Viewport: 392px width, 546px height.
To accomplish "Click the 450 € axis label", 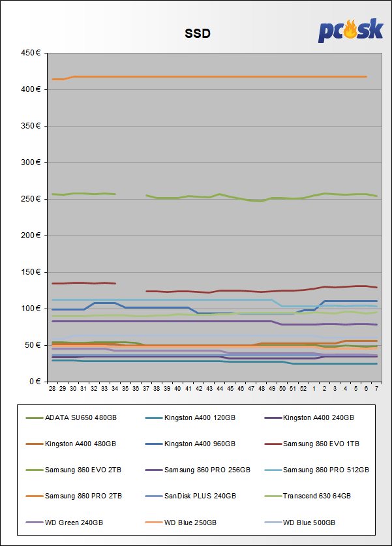I will 31,53.
